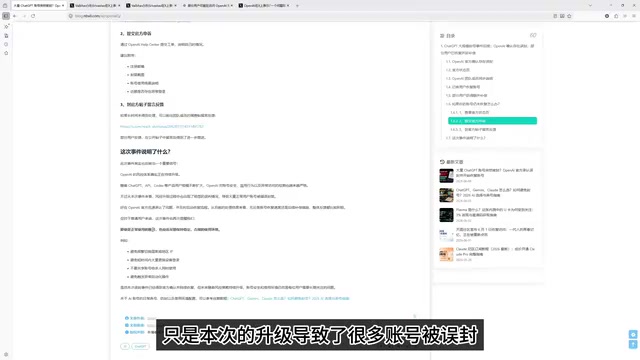Open the Claude Pro guide article title

click(x=495, y=251)
